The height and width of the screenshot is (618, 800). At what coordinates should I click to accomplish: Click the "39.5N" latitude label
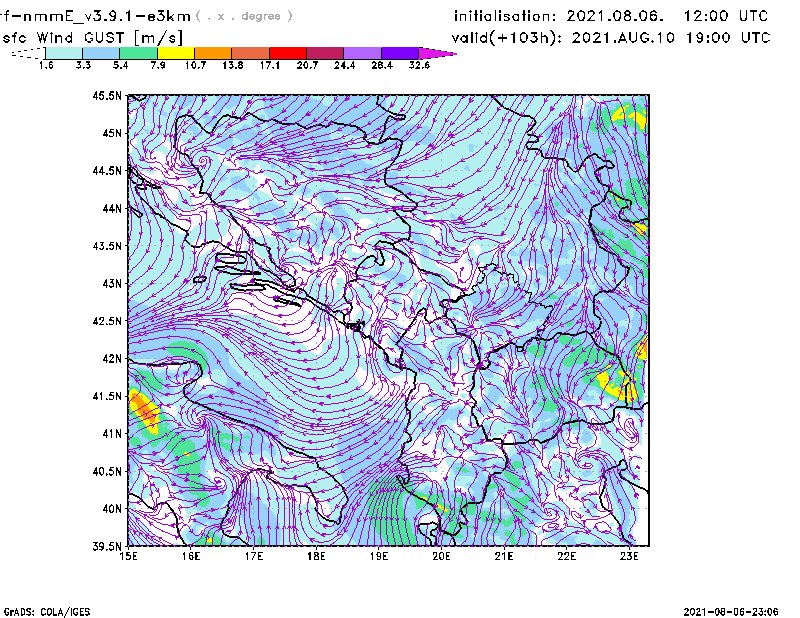pos(107,547)
